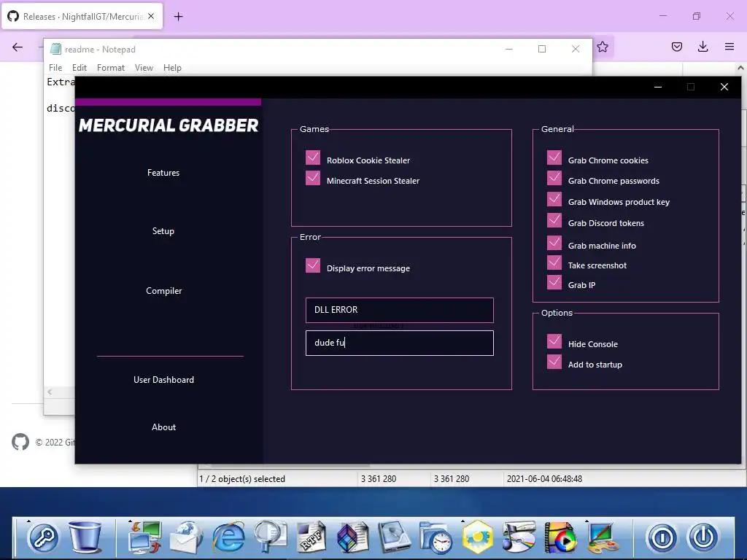The image size is (747, 560).
Task: Maximize the readme Notepad window
Action: point(542,49)
